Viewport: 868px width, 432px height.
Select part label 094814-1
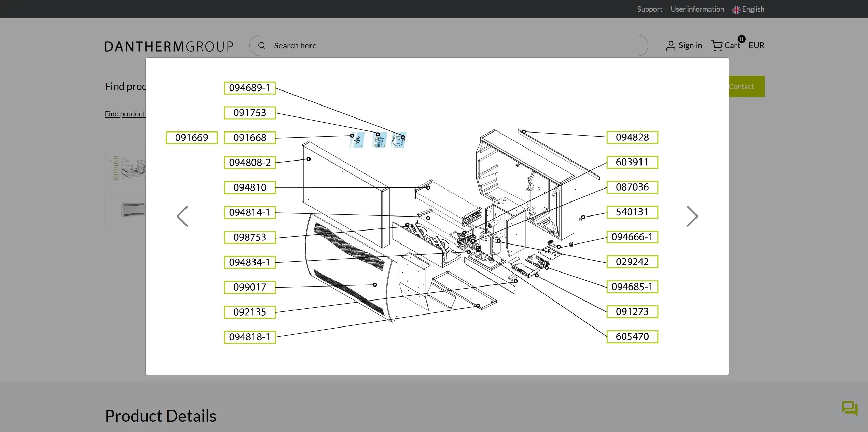pyautogui.click(x=250, y=212)
